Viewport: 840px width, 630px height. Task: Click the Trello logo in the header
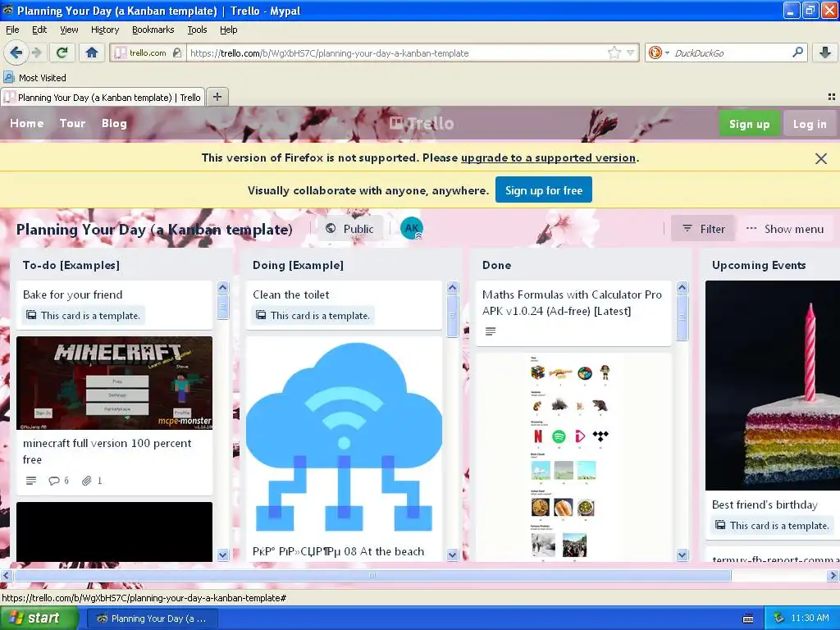tap(422, 123)
